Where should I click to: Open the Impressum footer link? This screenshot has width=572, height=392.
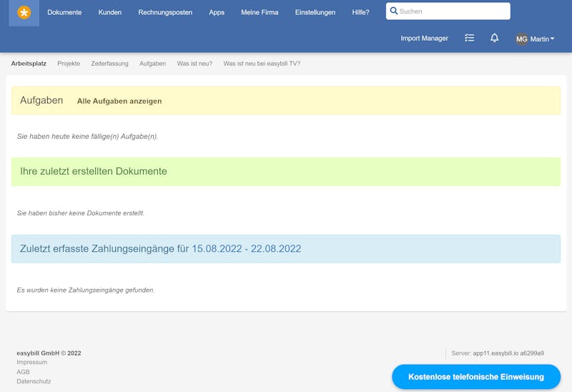[31, 362]
